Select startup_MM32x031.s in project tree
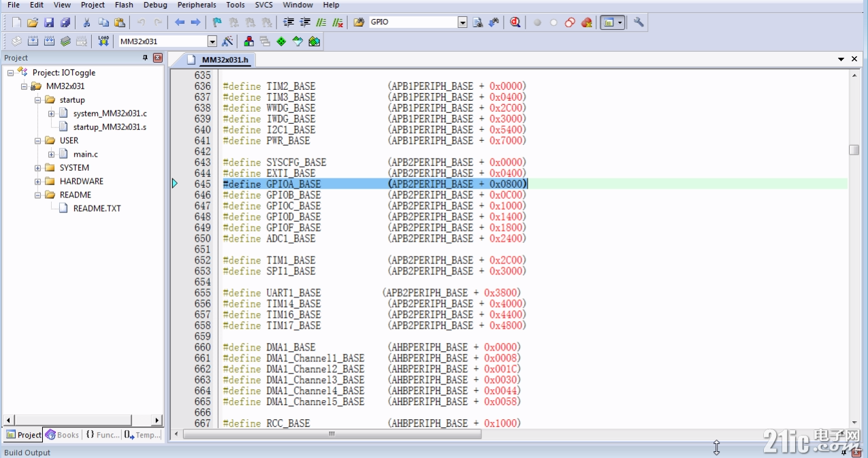The image size is (868, 458). tap(110, 127)
